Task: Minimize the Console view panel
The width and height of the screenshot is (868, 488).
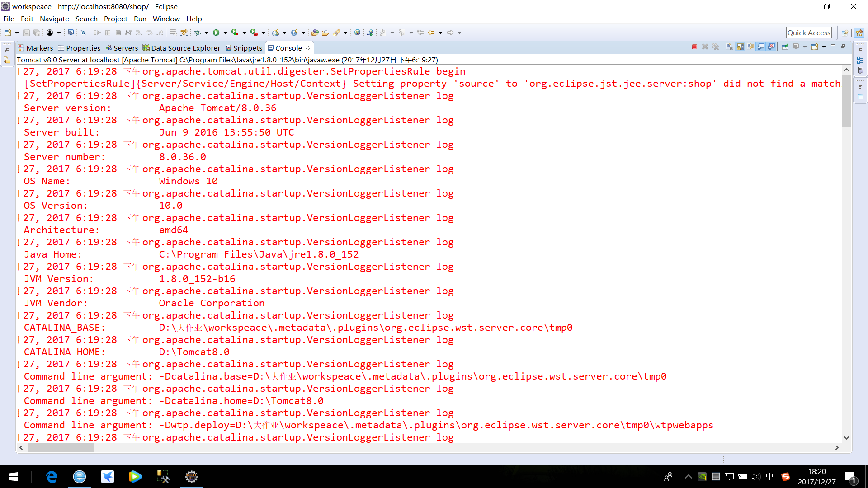Action: point(833,46)
